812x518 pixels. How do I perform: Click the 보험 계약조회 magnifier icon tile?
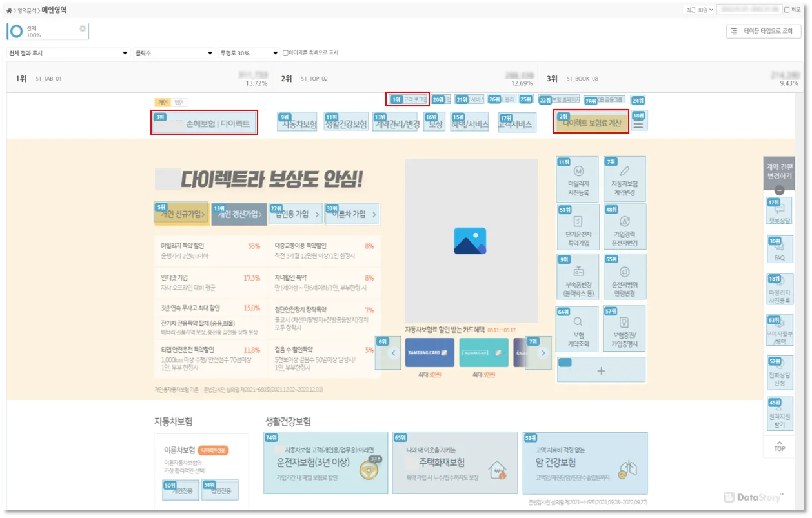click(x=578, y=322)
